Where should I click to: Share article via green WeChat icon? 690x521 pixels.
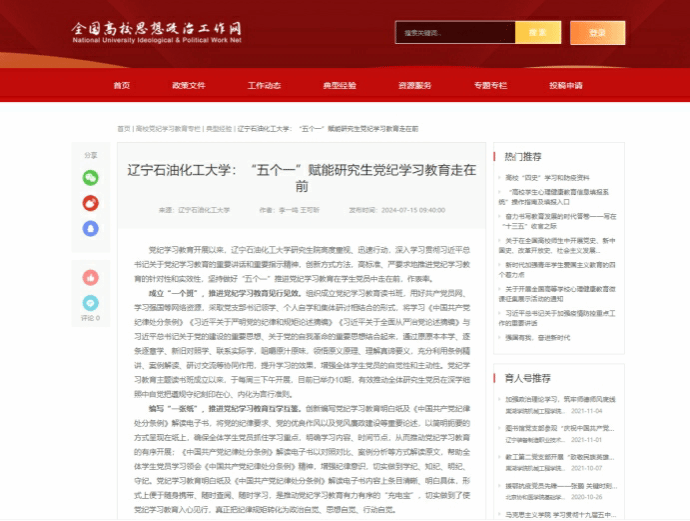click(x=91, y=178)
